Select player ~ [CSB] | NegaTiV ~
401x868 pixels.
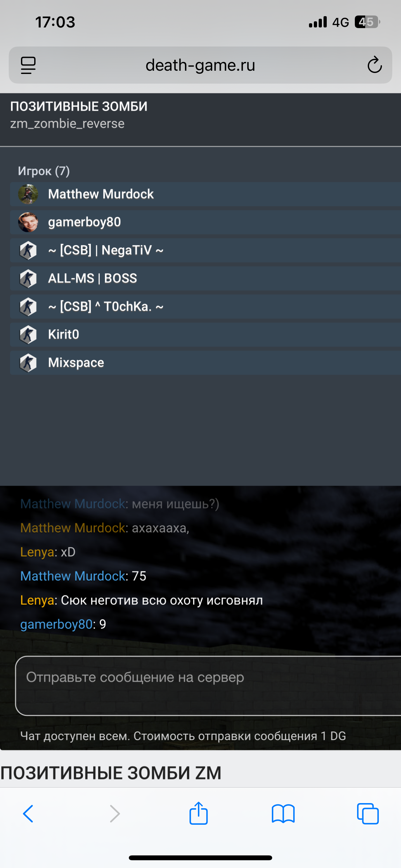(206, 250)
